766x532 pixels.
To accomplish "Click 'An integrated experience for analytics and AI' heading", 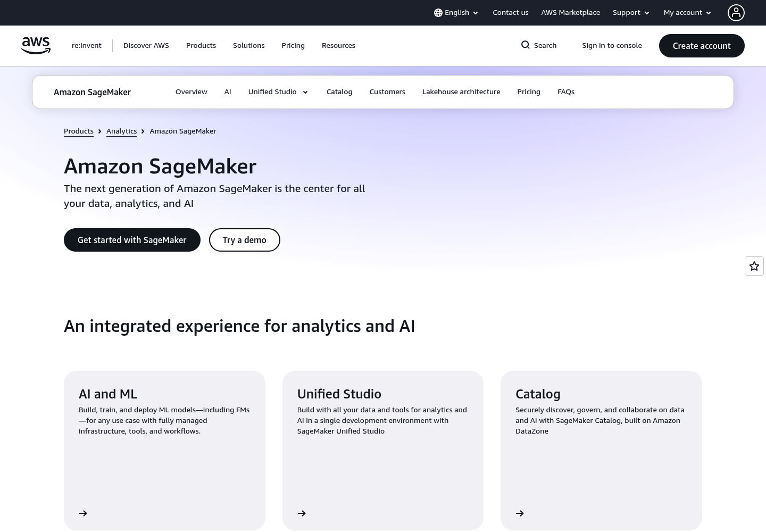I will (239, 326).
